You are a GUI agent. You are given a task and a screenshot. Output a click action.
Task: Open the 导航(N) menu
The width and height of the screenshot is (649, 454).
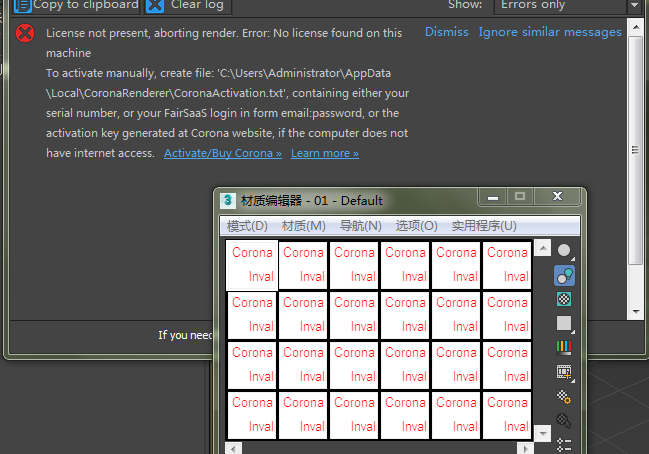[x=361, y=226]
